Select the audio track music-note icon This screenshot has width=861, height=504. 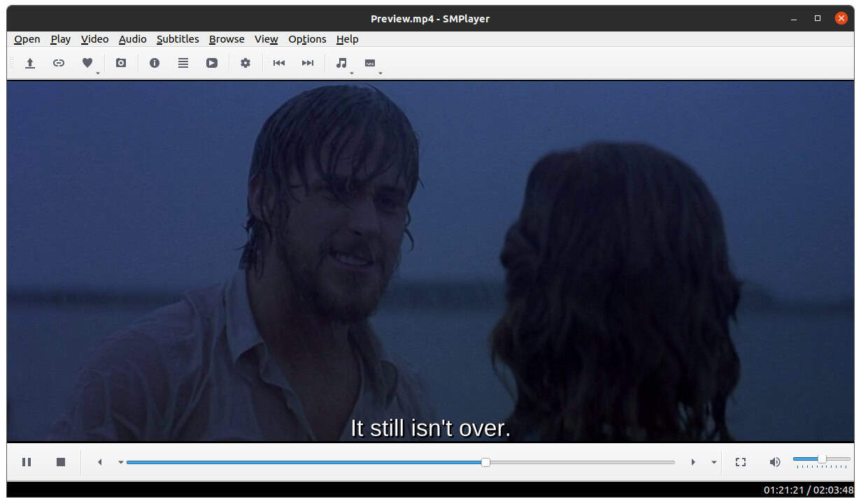point(341,63)
